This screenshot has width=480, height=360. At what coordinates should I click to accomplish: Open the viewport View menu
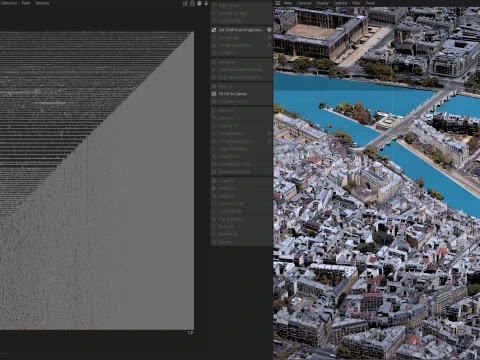288,3
